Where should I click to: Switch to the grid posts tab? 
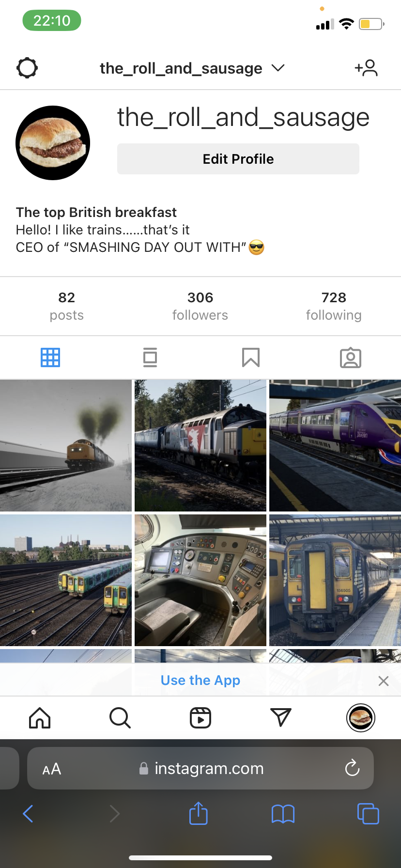pos(50,357)
